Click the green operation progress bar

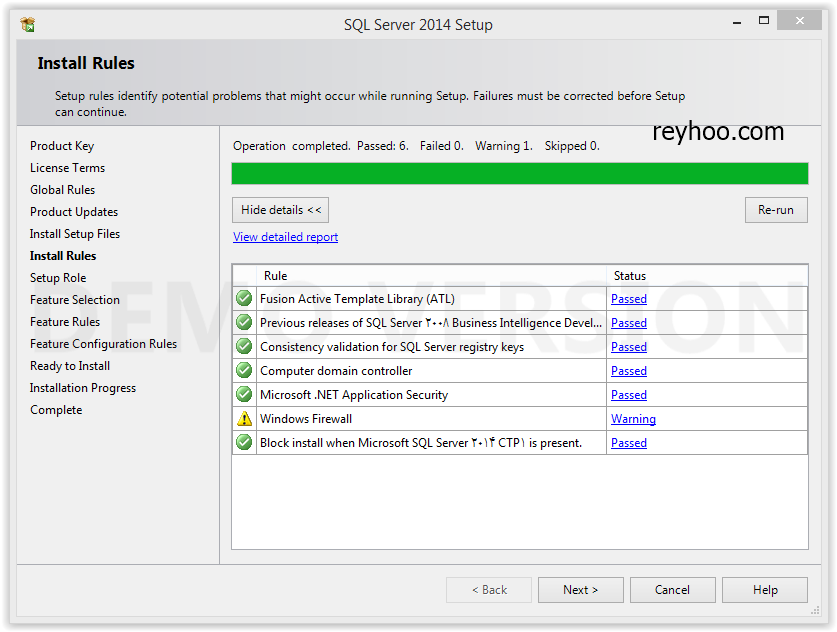tap(520, 173)
